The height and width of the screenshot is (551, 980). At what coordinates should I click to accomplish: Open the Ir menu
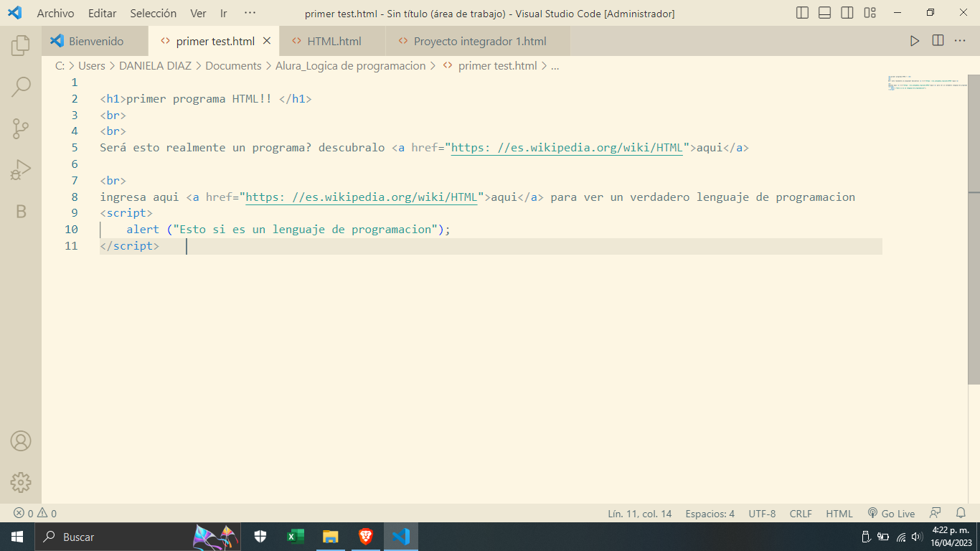[224, 13]
